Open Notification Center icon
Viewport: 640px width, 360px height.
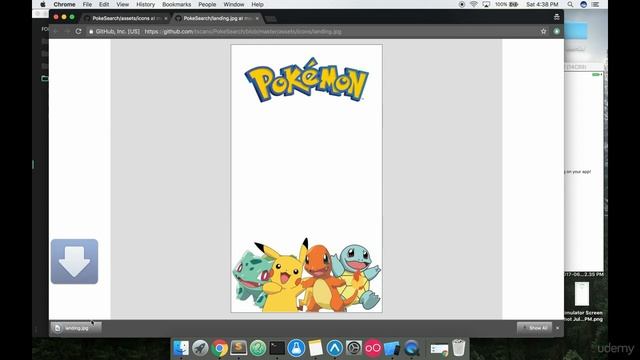(596, 4)
